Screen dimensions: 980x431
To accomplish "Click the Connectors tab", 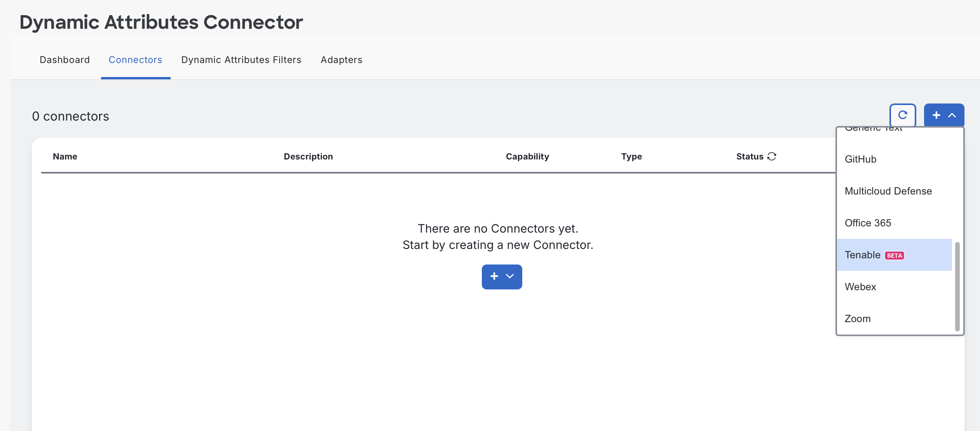I will pyautogui.click(x=135, y=60).
